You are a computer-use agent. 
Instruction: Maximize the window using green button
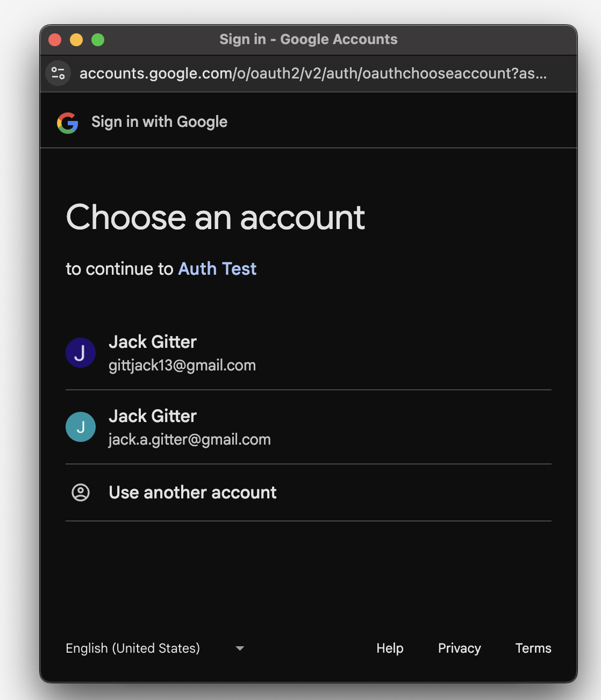tap(98, 40)
